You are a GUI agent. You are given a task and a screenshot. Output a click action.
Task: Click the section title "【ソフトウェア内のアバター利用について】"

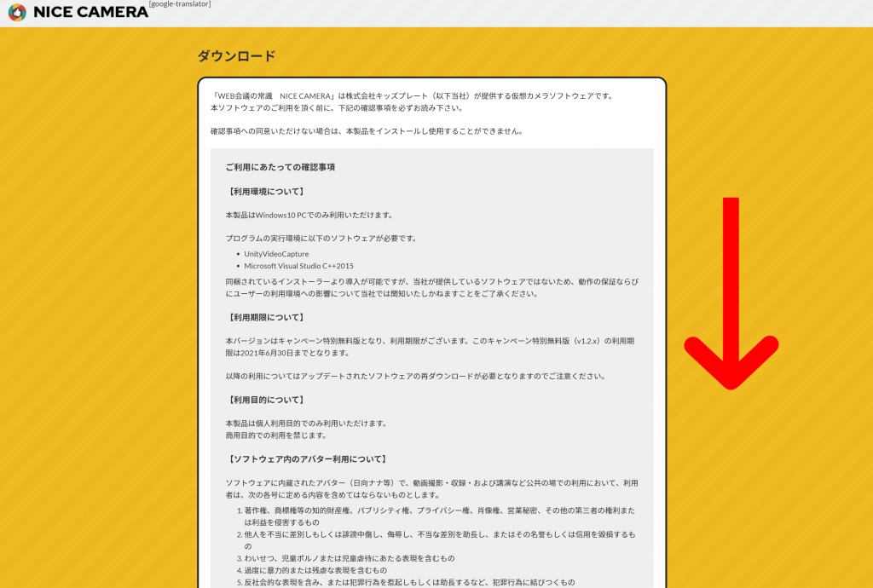point(307,459)
